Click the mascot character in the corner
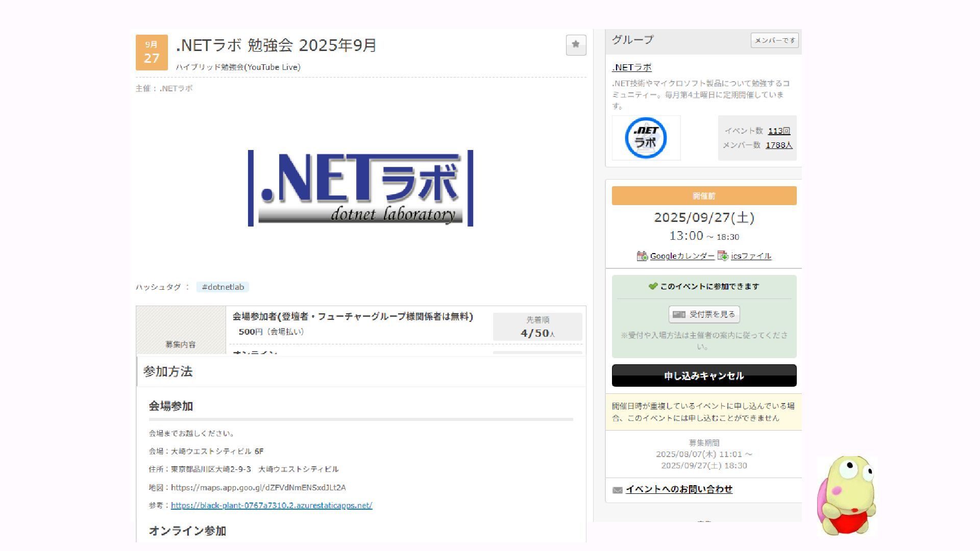980x551 pixels. point(846,495)
